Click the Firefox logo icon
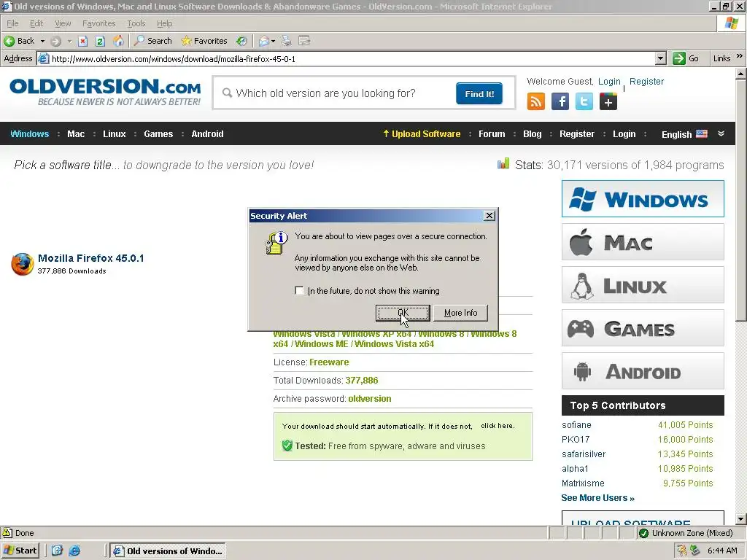The height and width of the screenshot is (560, 747). pyautogui.click(x=23, y=264)
